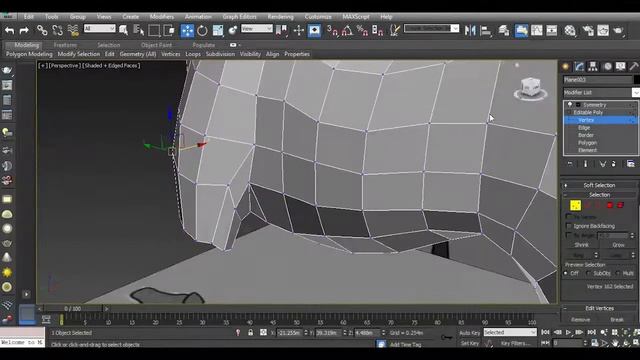This screenshot has width=640, height=360.
Task: Click the Render Production teapot icon
Action: 618,31
